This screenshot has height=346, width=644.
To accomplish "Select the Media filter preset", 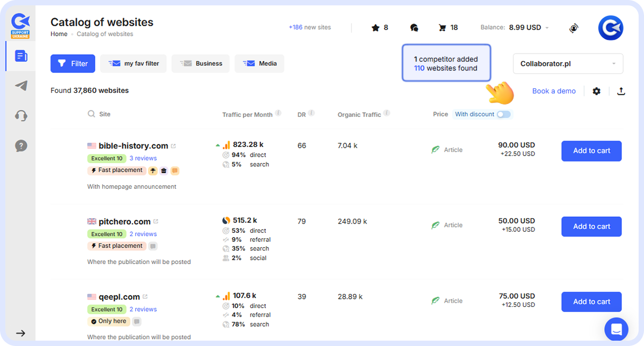I will point(259,63).
